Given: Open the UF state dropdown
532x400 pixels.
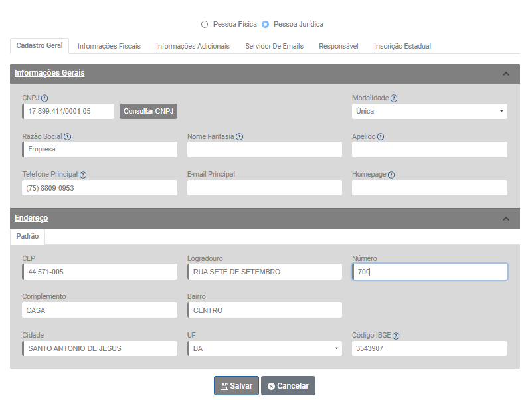Looking at the screenshot, I should click(264, 349).
